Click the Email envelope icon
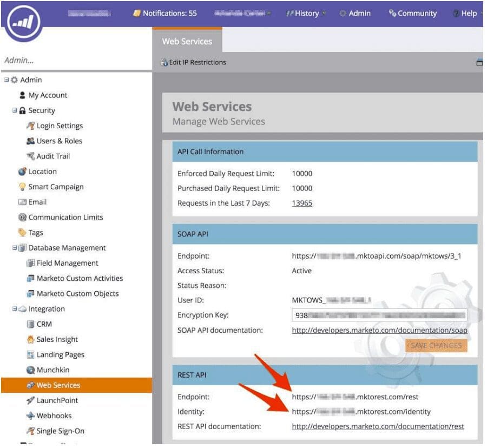487x448 pixels. [x=22, y=202]
